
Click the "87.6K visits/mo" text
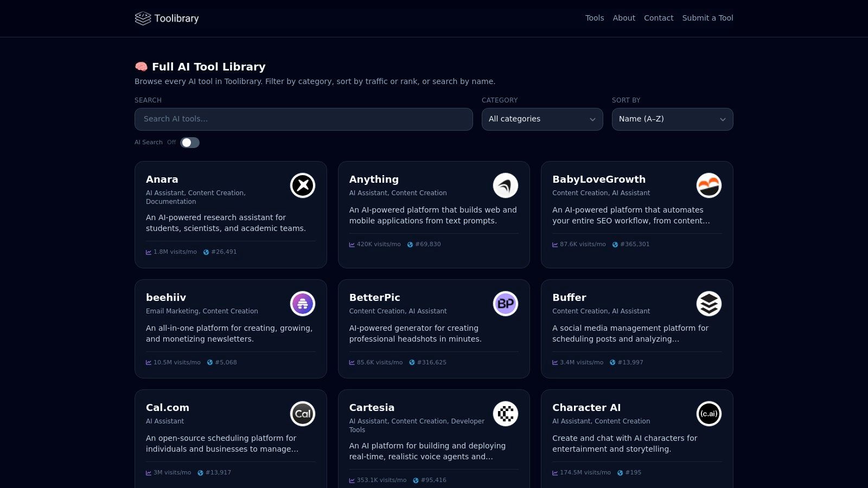point(583,245)
